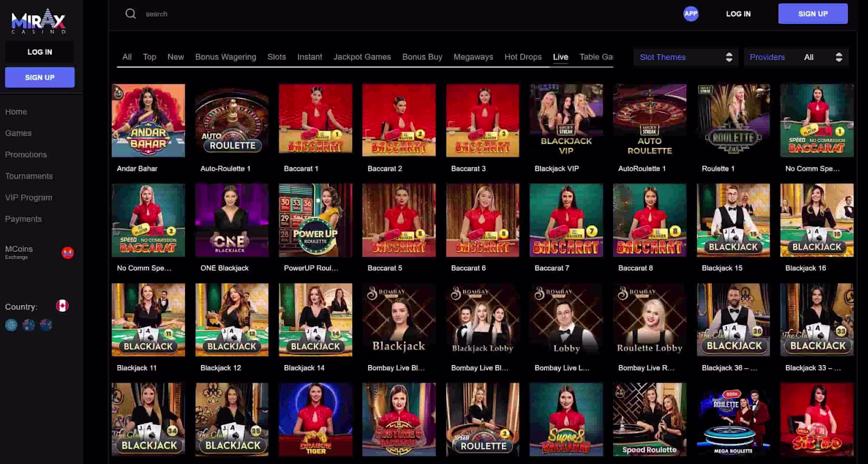The image size is (868, 464).
Task: Open the Bonus Buy tab
Action: tap(422, 57)
